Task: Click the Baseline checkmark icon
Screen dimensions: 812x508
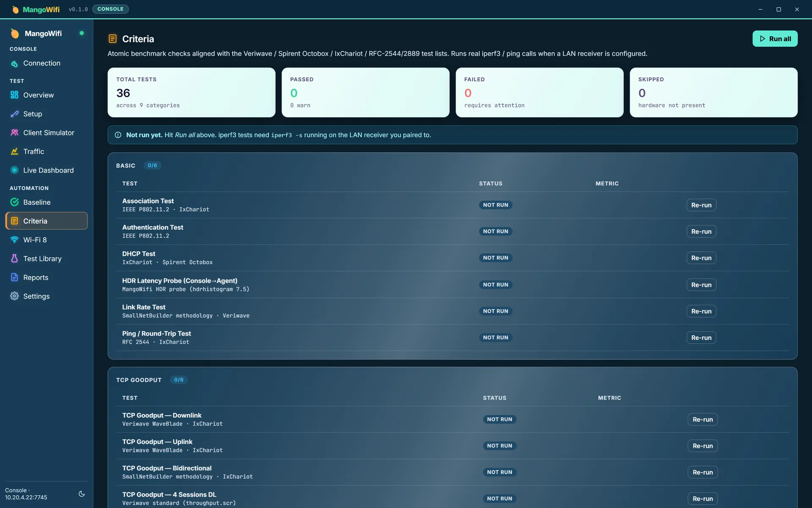Action: (14, 202)
